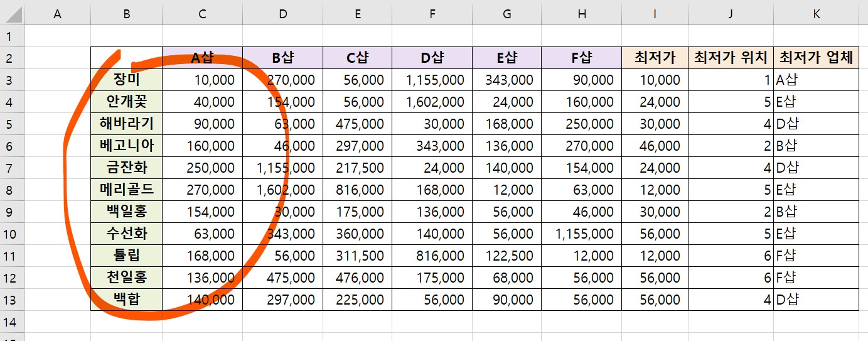Select row 5 header
The width and height of the screenshot is (868, 341).
pos(12,124)
